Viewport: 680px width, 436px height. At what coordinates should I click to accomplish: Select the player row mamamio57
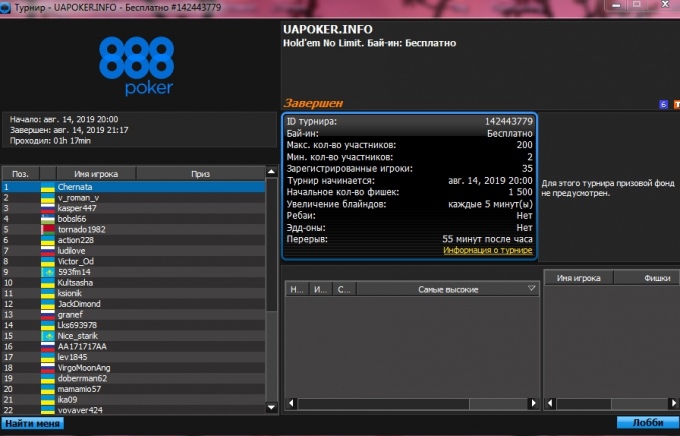tap(134, 389)
